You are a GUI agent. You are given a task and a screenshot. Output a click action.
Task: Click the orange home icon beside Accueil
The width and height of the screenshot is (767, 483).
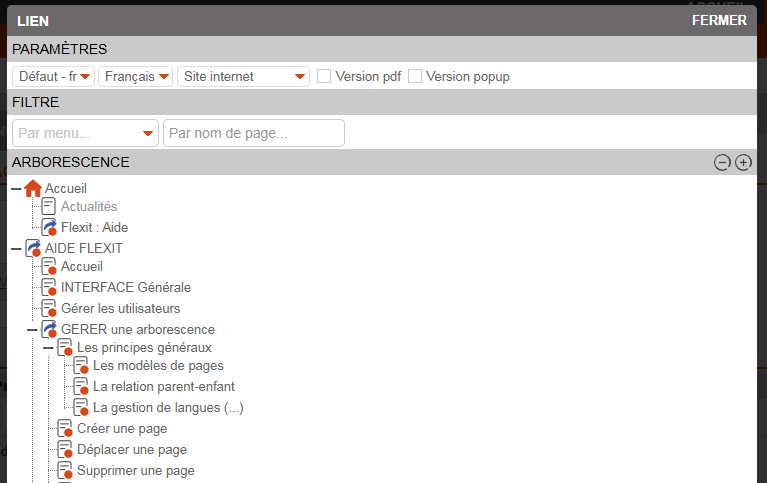33,188
